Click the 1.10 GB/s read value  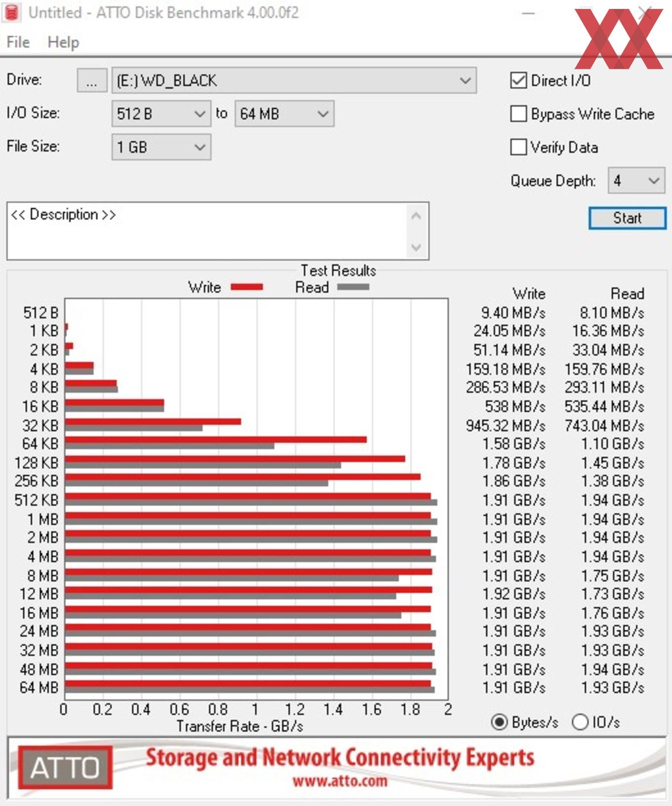[x=613, y=444]
